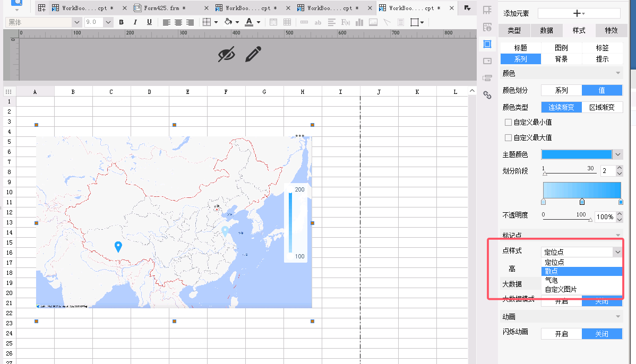Click the grid icon left of the tabs
The height and width of the screenshot is (364, 636).
tap(42, 8)
